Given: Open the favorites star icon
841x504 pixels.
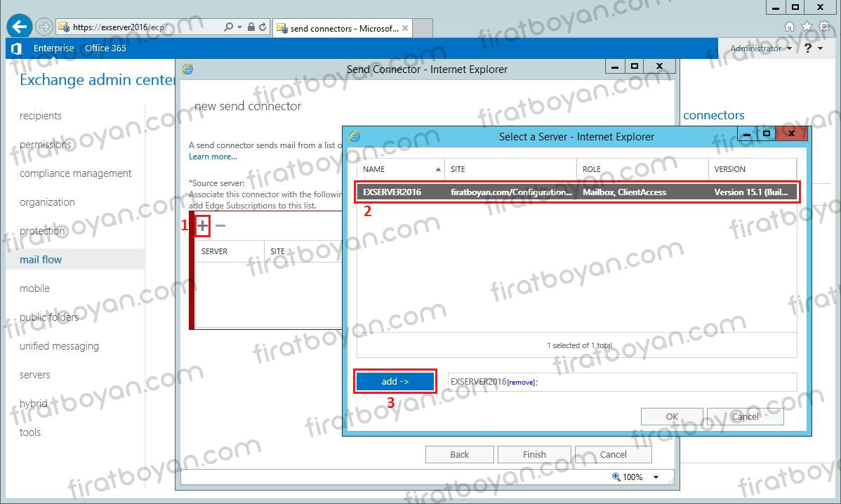Looking at the screenshot, I should coord(807,26).
